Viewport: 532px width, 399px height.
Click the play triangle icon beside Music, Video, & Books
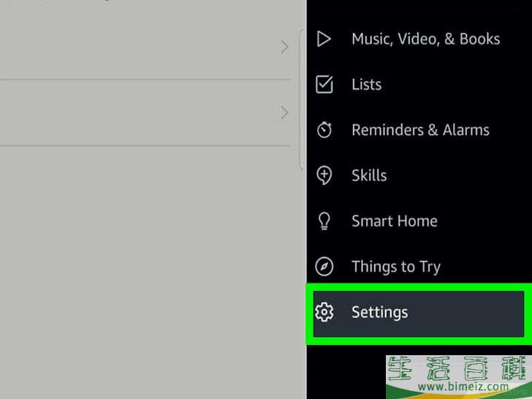(324, 39)
